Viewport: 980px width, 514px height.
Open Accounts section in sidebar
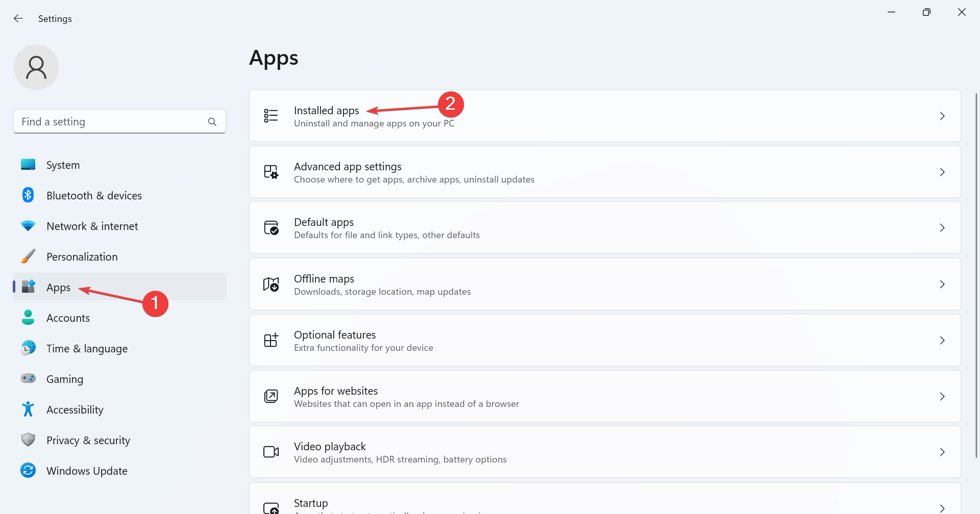point(68,318)
